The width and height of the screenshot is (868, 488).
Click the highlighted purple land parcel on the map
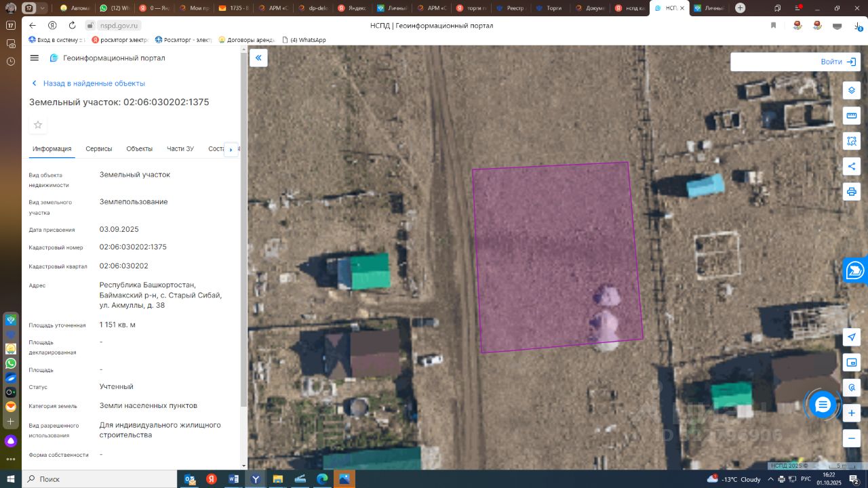tap(556, 256)
